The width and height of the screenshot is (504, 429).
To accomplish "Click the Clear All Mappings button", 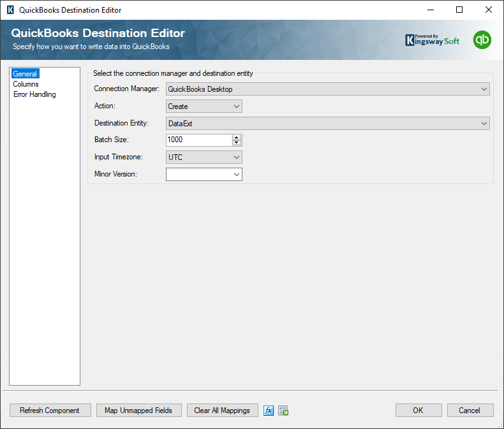I will 222,411.
